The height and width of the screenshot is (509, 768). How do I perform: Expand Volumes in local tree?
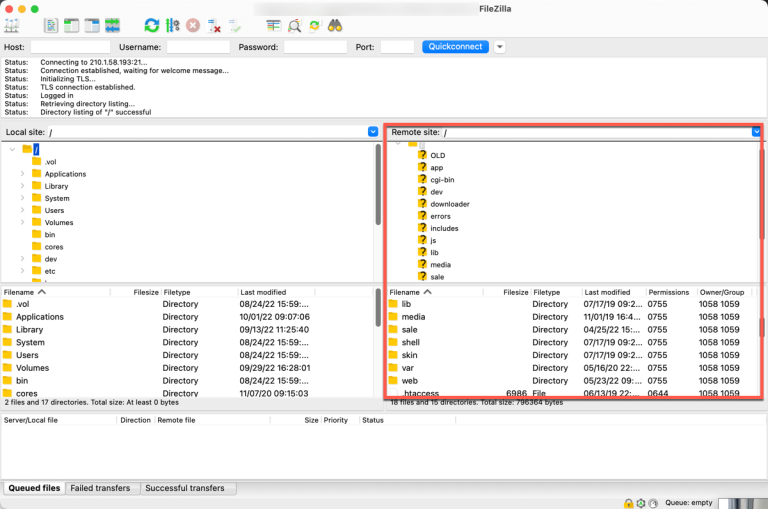click(x=23, y=222)
